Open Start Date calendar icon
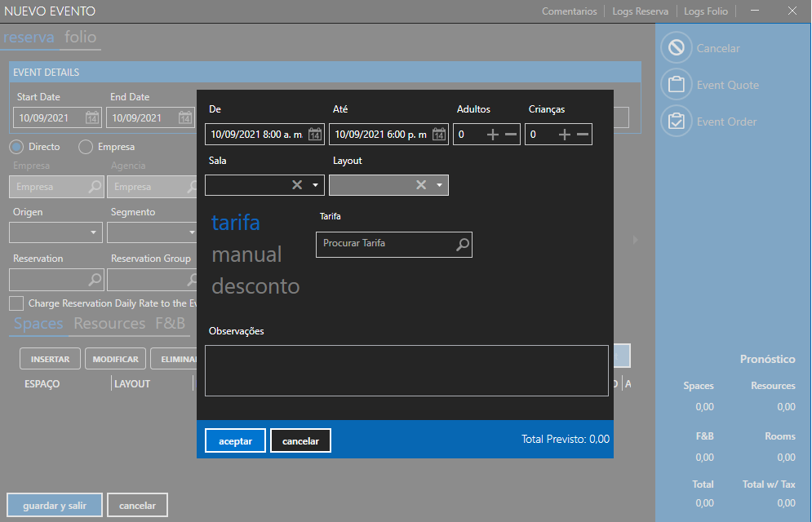The height and width of the screenshot is (522, 812). 92,118
